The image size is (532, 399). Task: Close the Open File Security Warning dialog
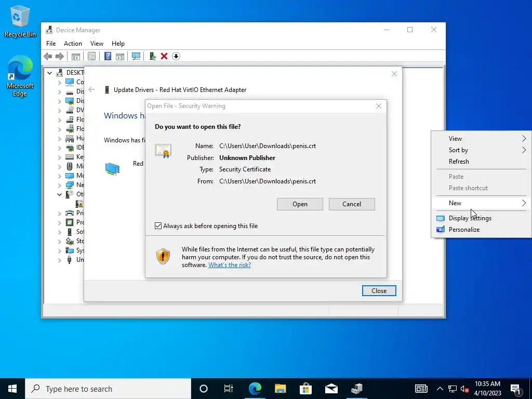379,106
